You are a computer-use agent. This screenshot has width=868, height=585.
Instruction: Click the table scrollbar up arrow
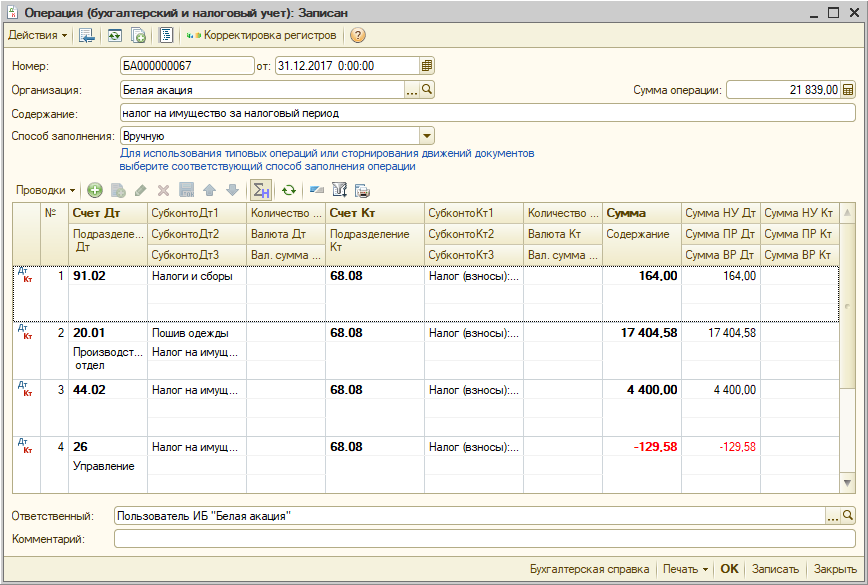tap(847, 213)
